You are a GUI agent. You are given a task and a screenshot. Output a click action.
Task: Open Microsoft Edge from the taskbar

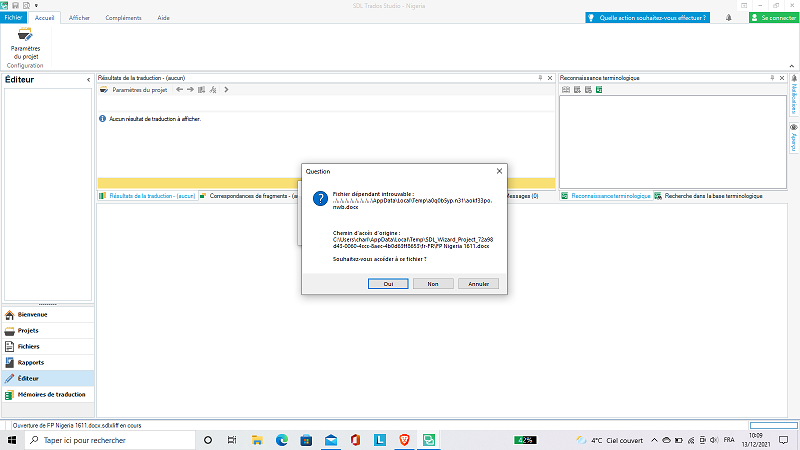click(x=282, y=440)
